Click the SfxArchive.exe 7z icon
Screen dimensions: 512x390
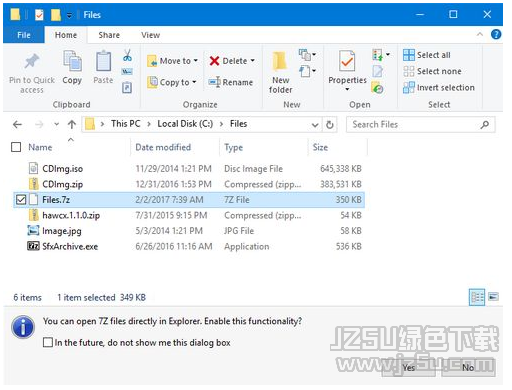click(33, 246)
